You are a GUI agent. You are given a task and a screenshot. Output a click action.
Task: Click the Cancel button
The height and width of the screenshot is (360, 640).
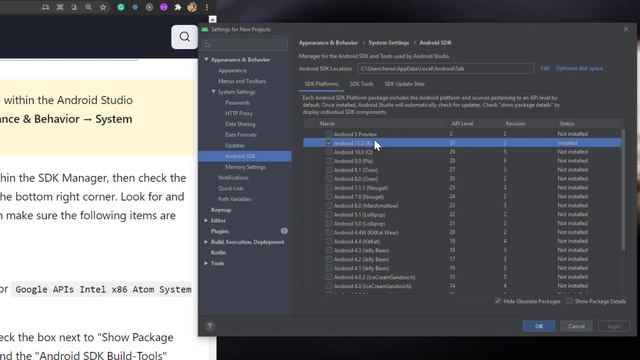(x=576, y=326)
